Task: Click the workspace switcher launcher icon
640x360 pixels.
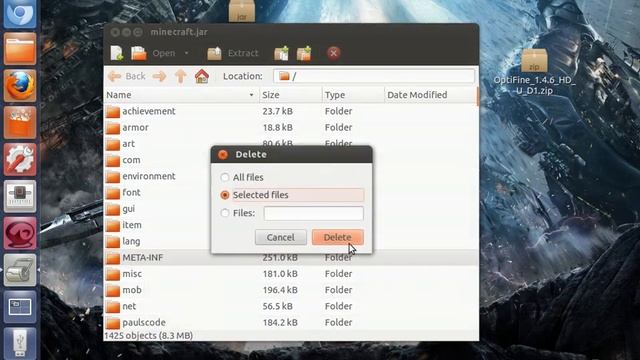Action: [20, 307]
